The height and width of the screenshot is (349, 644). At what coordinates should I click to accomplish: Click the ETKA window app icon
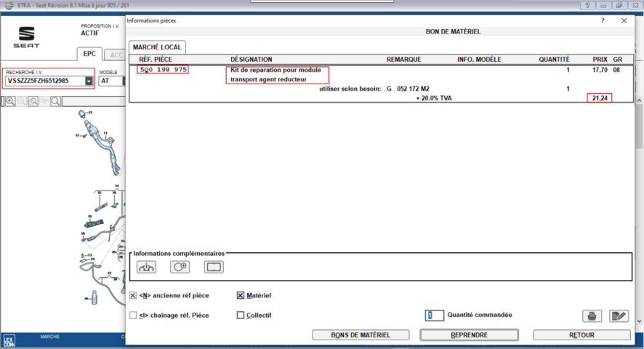click(9, 5)
